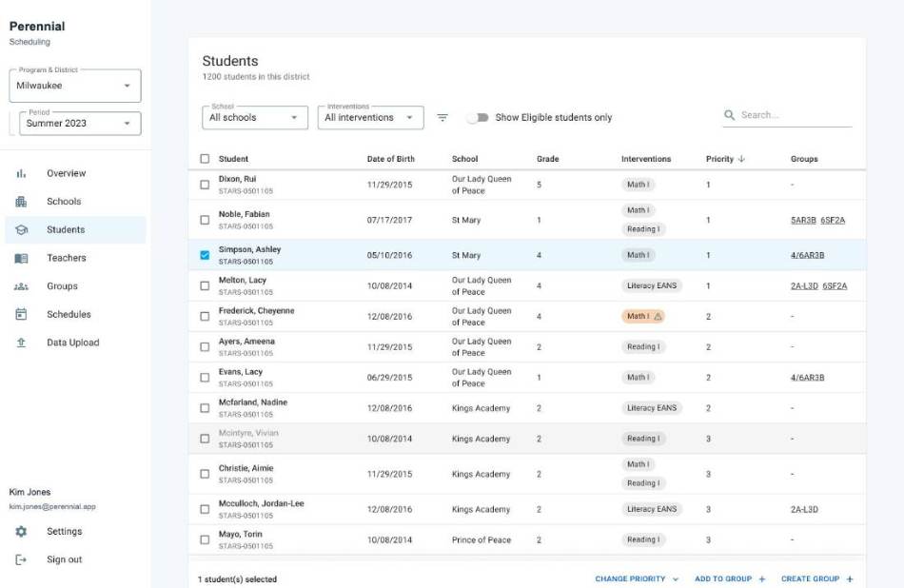Open group link 6SF2A for Melton, Lacy
This screenshot has height=588, width=904.
(835, 286)
